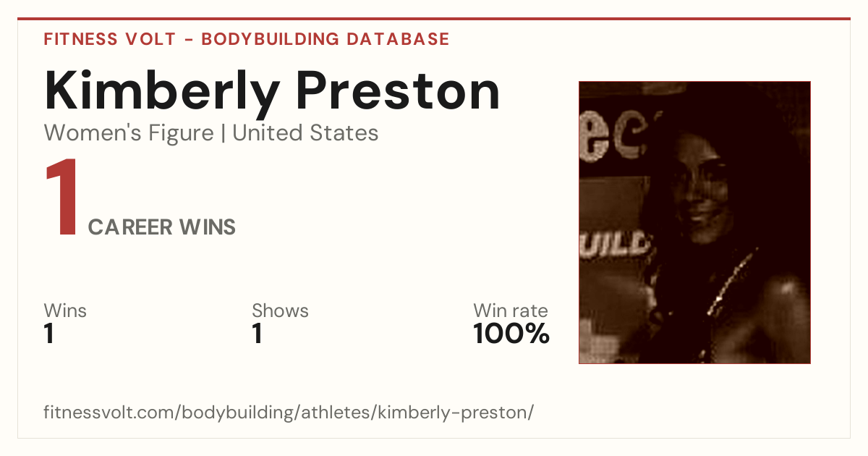
Task: Open the fitnessvolt.com athlete URL link
Action: 289,413
